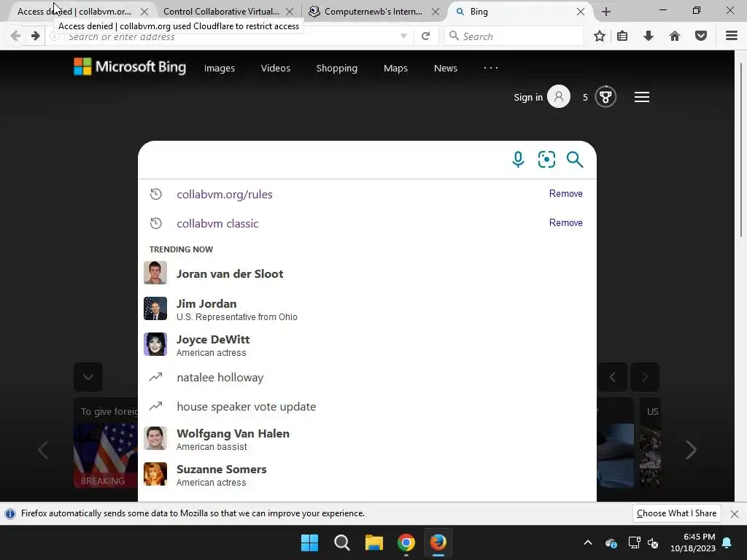Select Suzanne Somers suggestion

click(x=367, y=475)
